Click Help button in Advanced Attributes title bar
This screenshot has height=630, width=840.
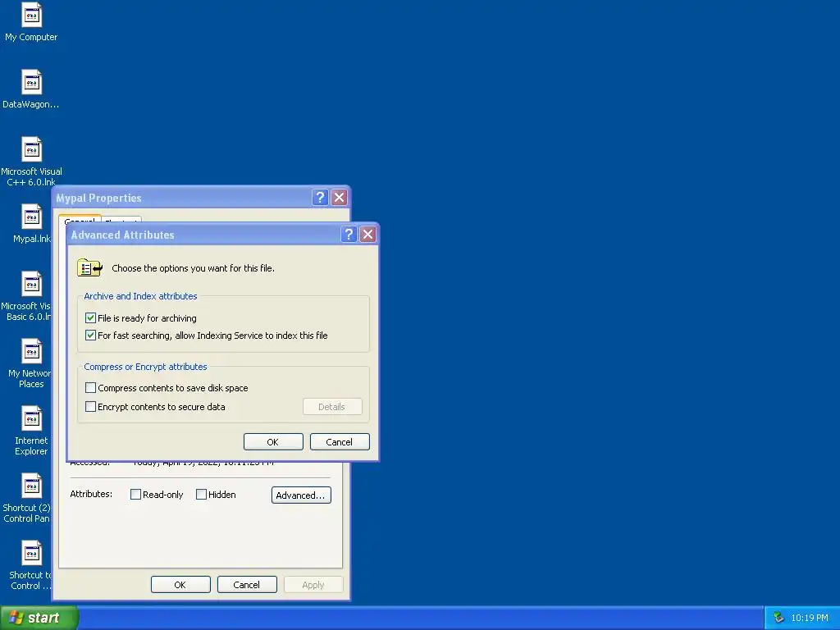349,234
